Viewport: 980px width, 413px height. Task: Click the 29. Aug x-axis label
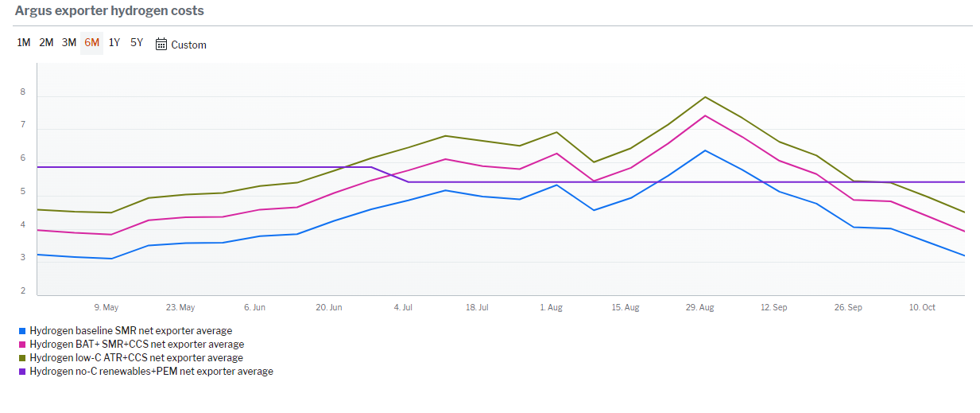[699, 307]
